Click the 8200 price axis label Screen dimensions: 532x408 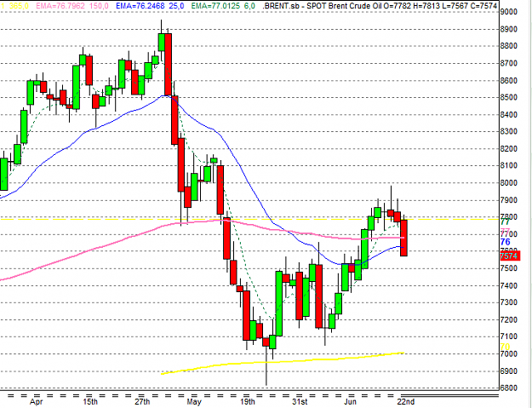tap(508, 149)
